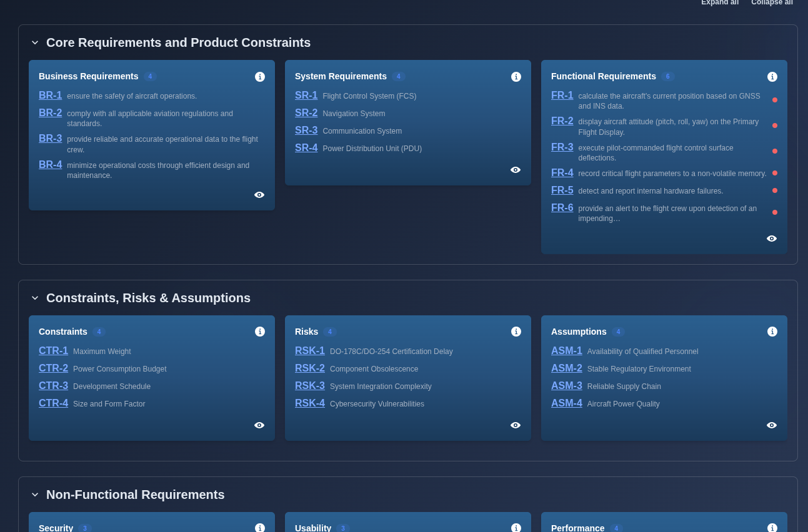Screen dimensions: 808x532
Task: Open ASM-3 Reliable Supply Chain link
Action: 567,386
